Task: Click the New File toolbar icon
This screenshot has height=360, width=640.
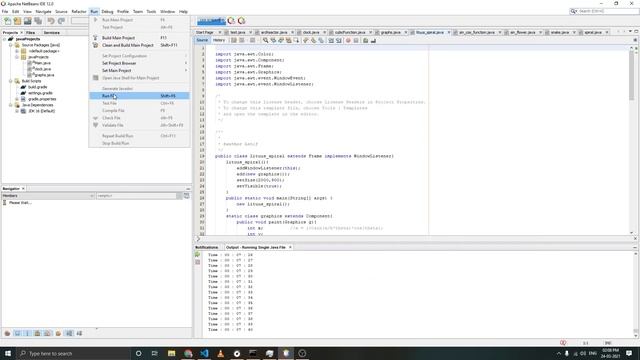Action: (7, 21)
